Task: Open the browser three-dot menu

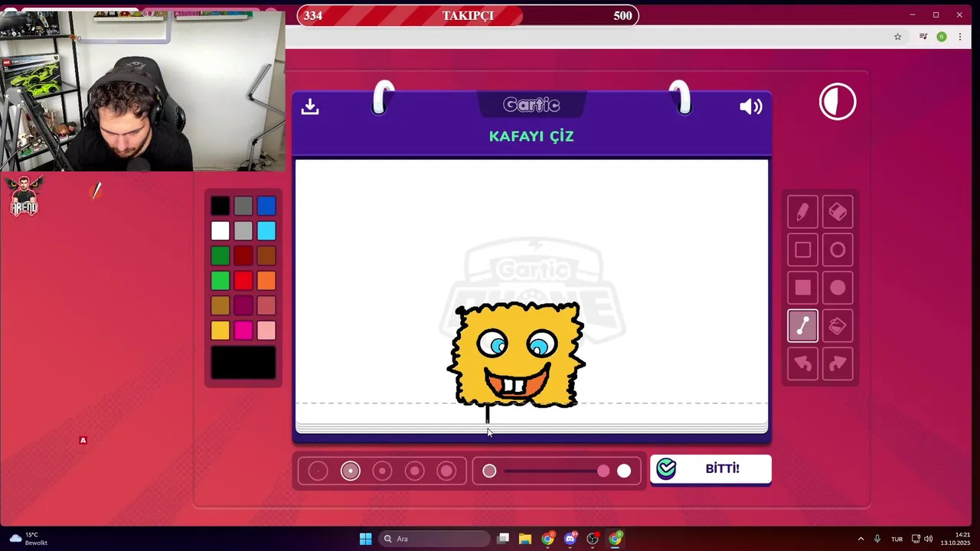Action: pyautogui.click(x=960, y=37)
